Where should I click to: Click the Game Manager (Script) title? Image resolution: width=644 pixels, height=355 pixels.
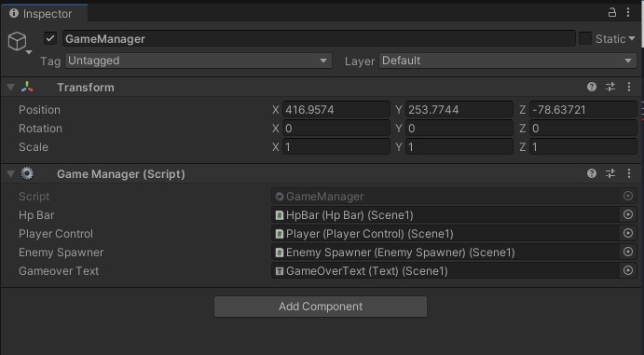pos(121,174)
